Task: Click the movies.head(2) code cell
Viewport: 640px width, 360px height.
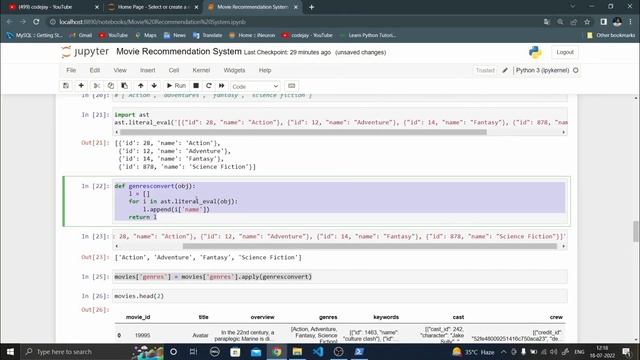Action: coord(340,296)
